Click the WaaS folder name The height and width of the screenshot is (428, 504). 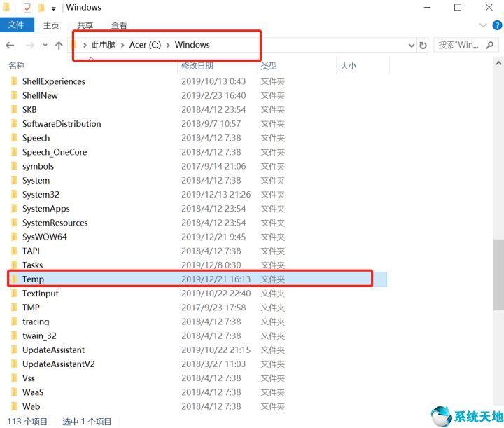pos(33,392)
